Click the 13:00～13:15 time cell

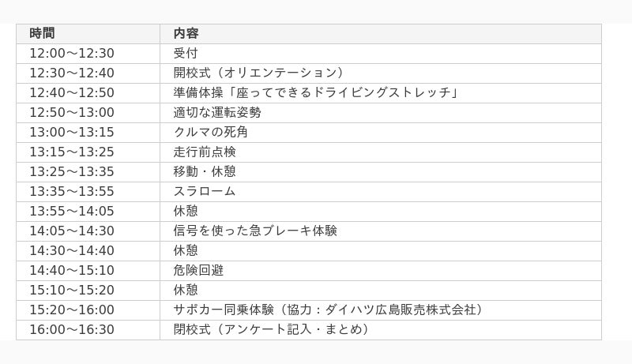pos(88,133)
